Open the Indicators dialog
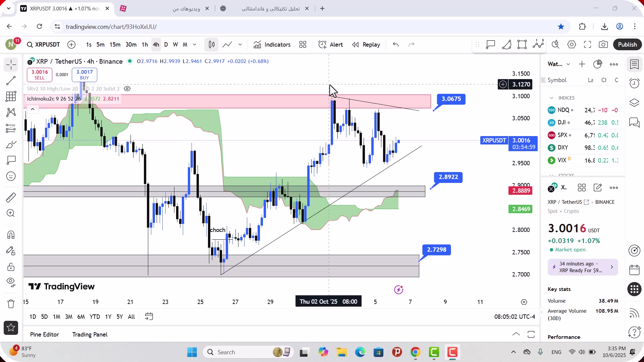This screenshot has width=644, height=362. [x=272, y=45]
